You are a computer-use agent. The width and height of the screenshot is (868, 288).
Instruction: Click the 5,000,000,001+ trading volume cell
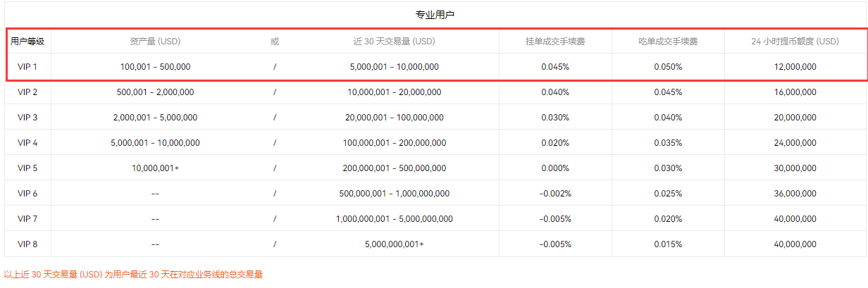[394, 244]
